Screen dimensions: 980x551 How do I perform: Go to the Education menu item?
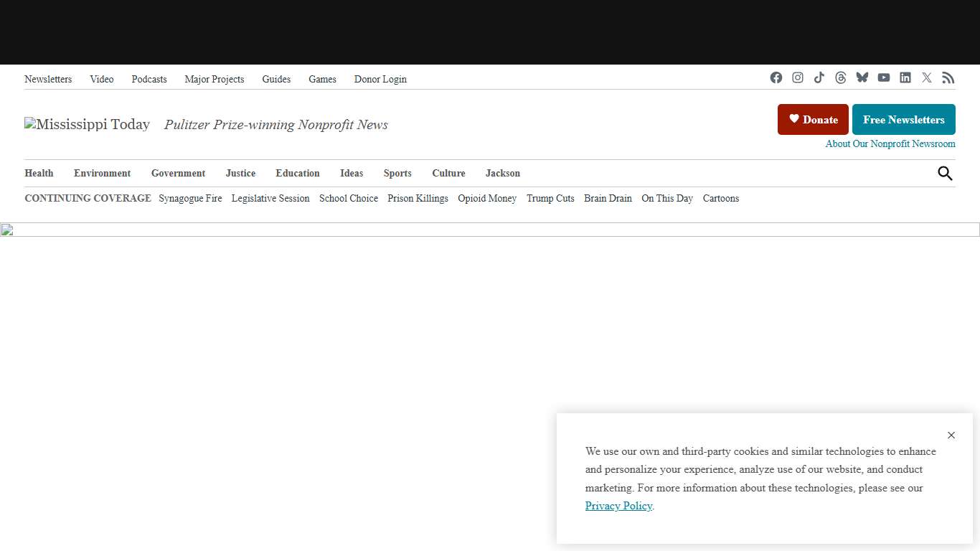click(x=298, y=174)
